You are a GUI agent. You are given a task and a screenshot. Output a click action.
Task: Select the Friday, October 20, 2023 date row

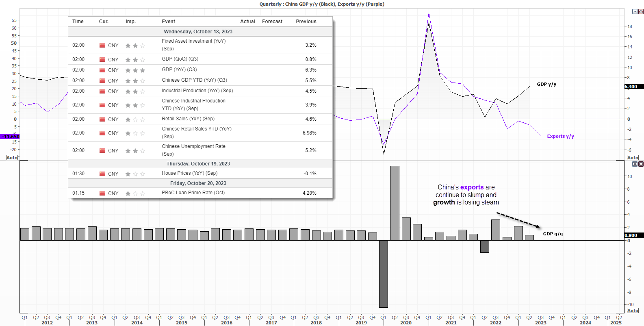(200, 183)
